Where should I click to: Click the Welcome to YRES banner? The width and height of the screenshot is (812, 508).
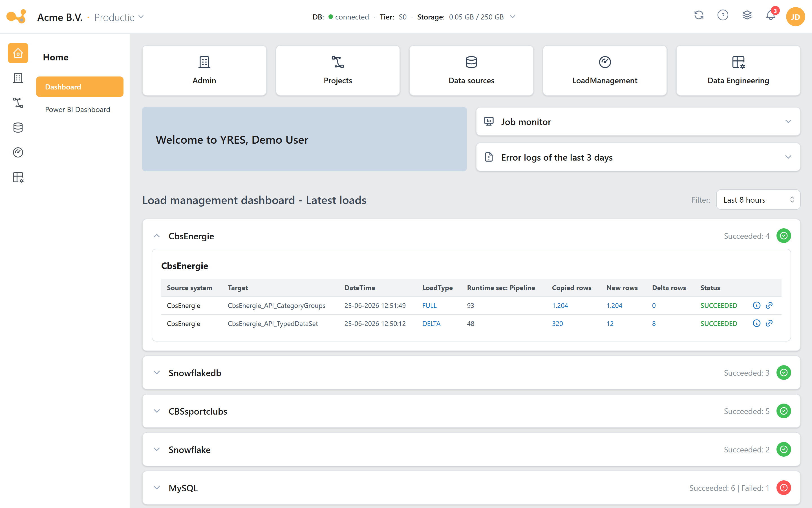pos(304,139)
